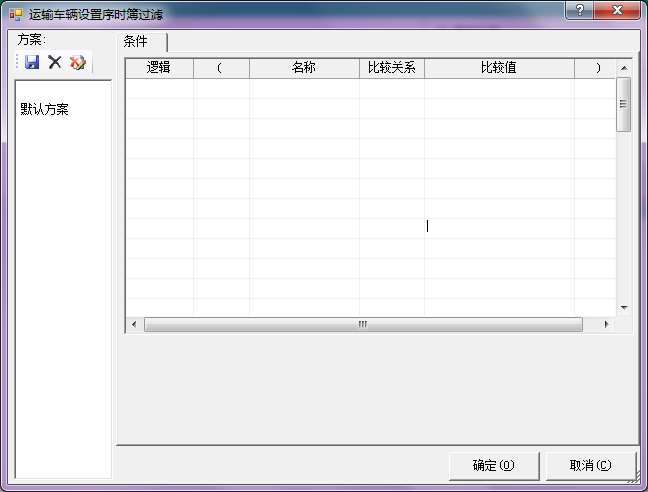Click the vertical scrollbar up arrow
The image size is (648, 492).
coord(624,68)
